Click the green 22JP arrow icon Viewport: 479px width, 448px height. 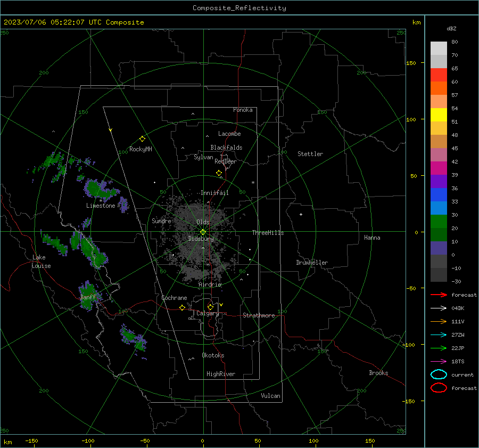click(439, 348)
